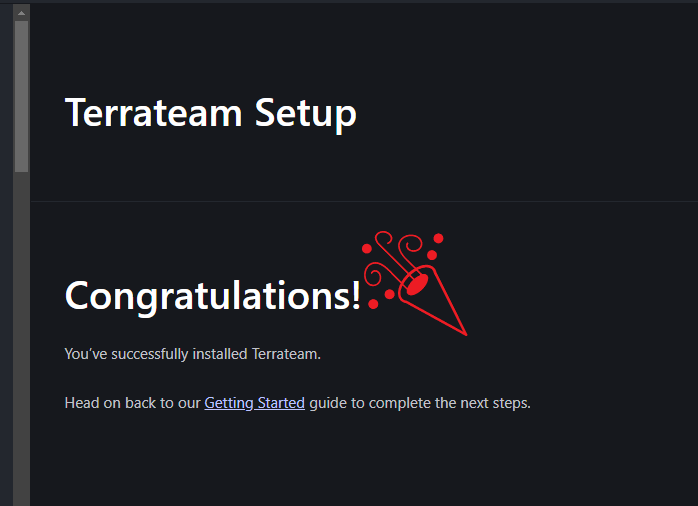Click the horizontal divider line under the title
This screenshot has height=506, width=698.
364,202
